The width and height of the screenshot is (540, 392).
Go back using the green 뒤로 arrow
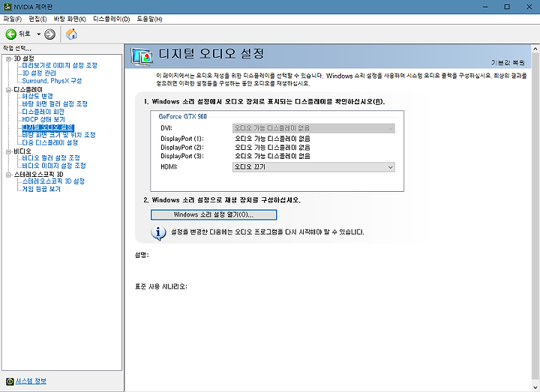pyautogui.click(x=11, y=34)
